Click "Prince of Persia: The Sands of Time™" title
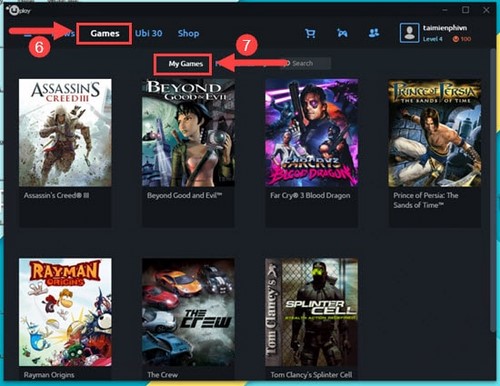 click(426, 200)
